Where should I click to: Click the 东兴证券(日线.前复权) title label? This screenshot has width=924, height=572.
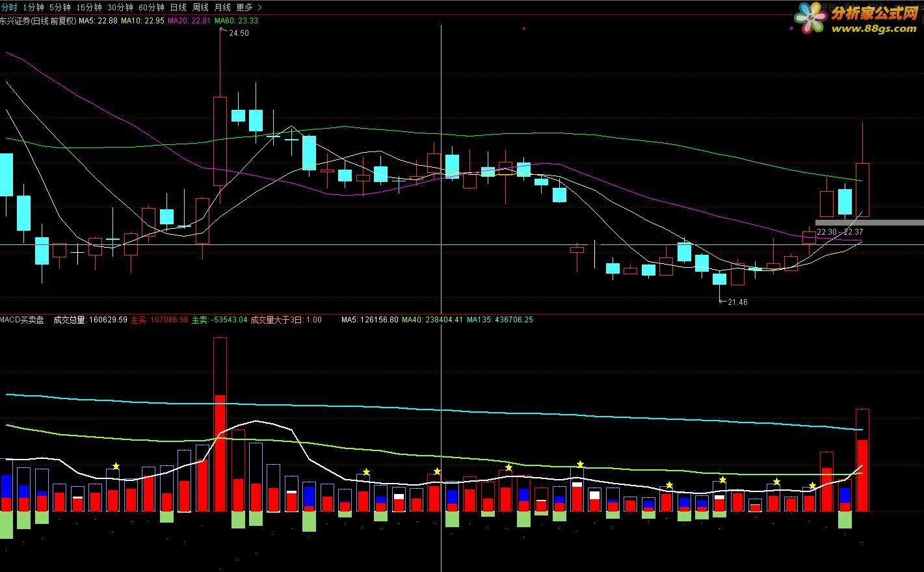coord(38,21)
